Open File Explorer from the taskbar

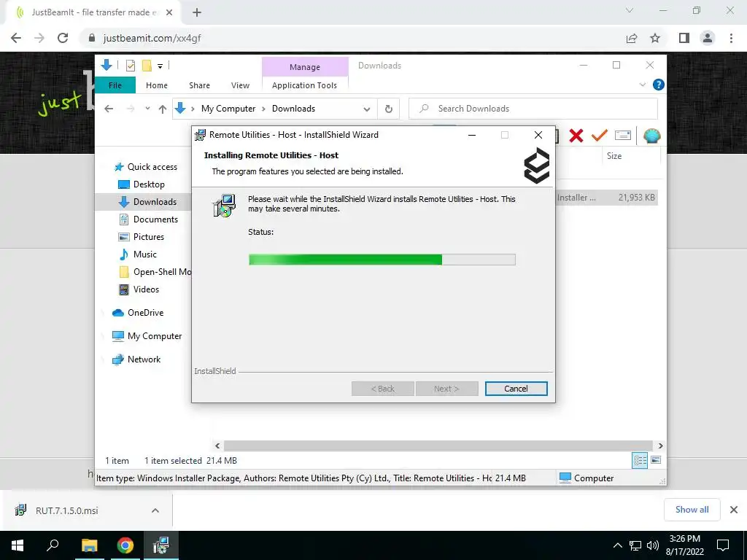tap(89, 545)
